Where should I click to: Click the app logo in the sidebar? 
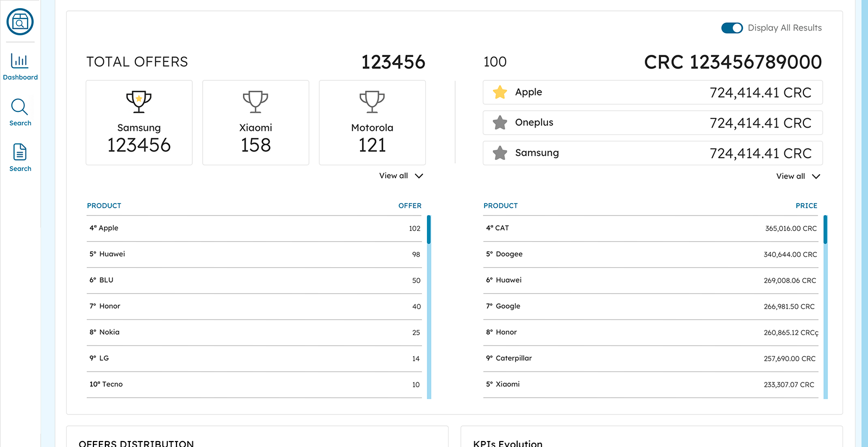coord(20,22)
